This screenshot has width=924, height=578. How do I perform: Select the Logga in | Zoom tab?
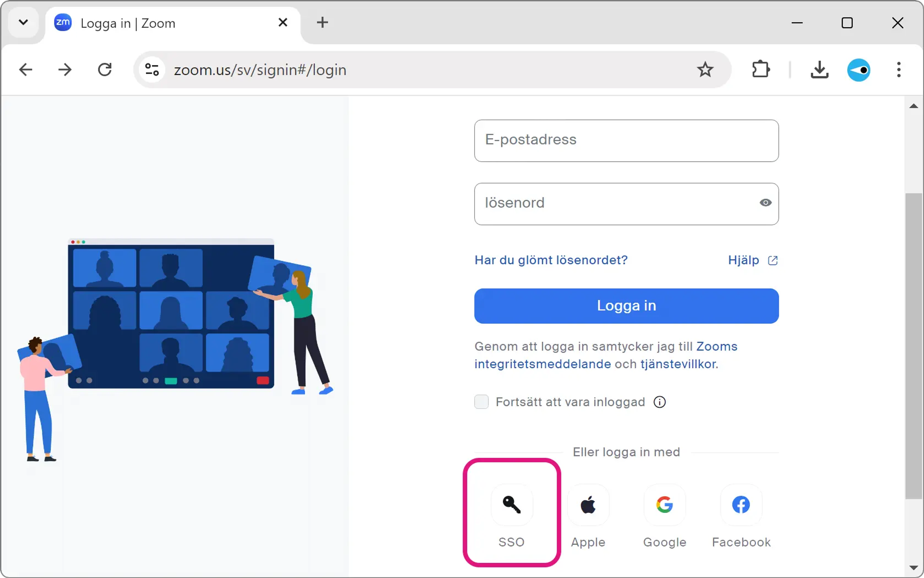pyautogui.click(x=173, y=23)
